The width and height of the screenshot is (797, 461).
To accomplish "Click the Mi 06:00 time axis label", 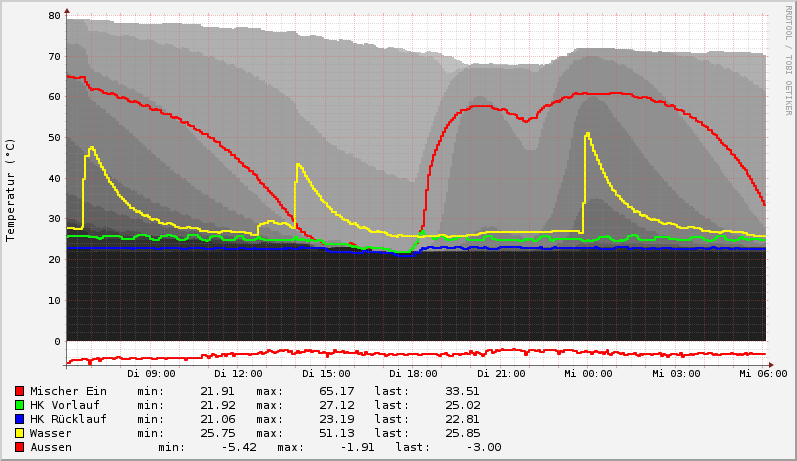I will click(762, 373).
